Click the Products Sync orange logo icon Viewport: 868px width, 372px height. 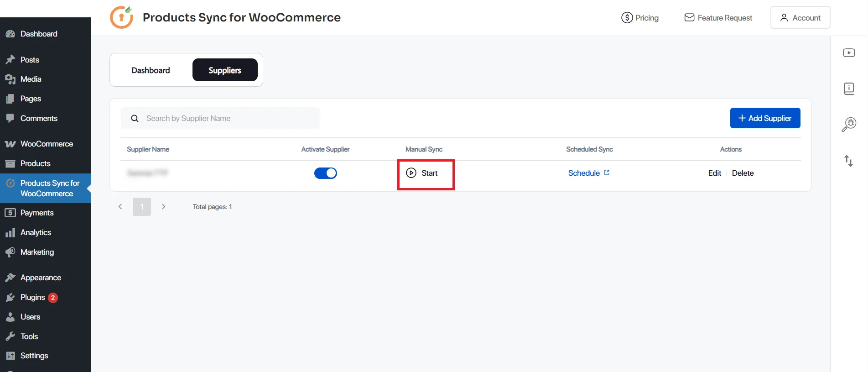pyautogui.click(x=122, y=17)
